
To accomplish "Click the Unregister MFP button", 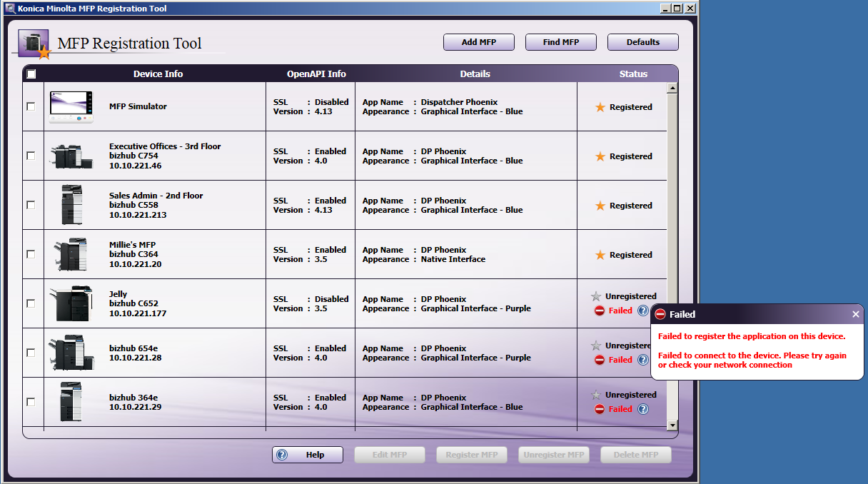I will [554, 455].
